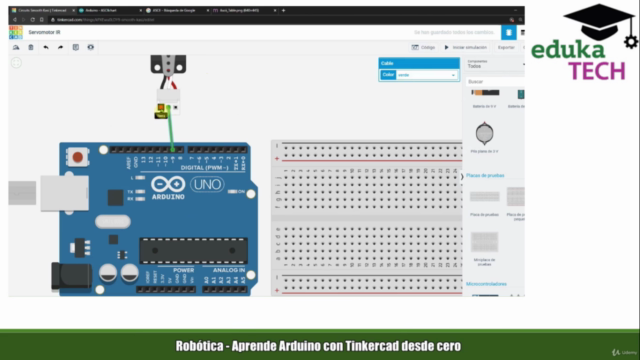Click the Arduino power barrel jack
640x360 pixels.
tap(71, 276)
